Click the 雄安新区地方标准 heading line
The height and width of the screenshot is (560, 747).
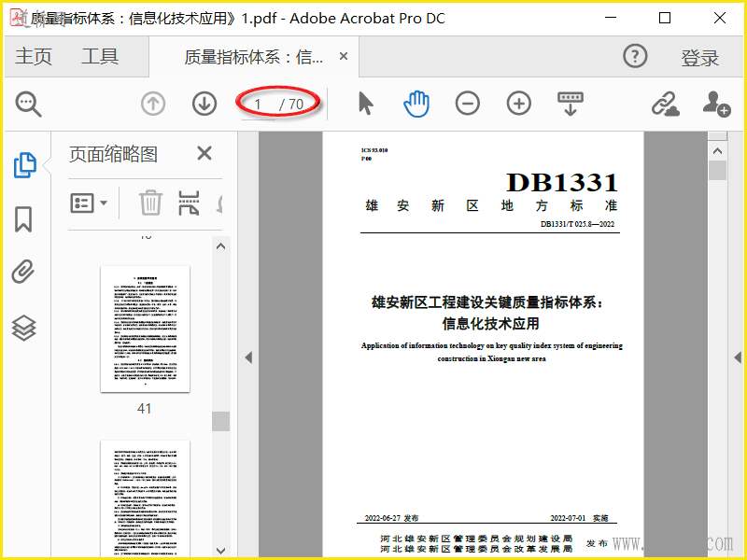pos(491,205)
